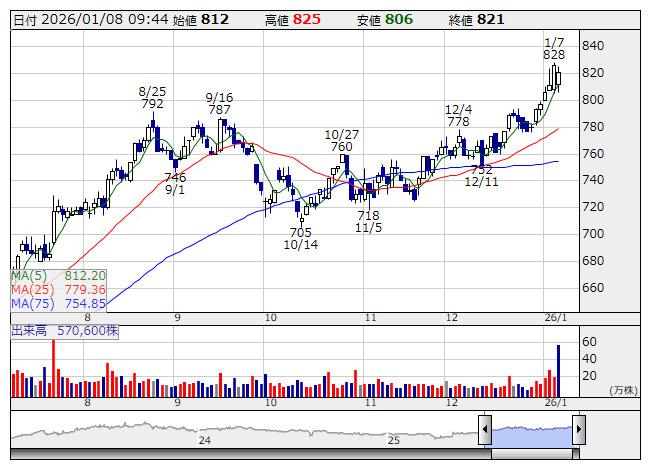The image size is (653, 470).
Task: Click the date 2026/01/08 09:44 in header
Action: (105, 20)
